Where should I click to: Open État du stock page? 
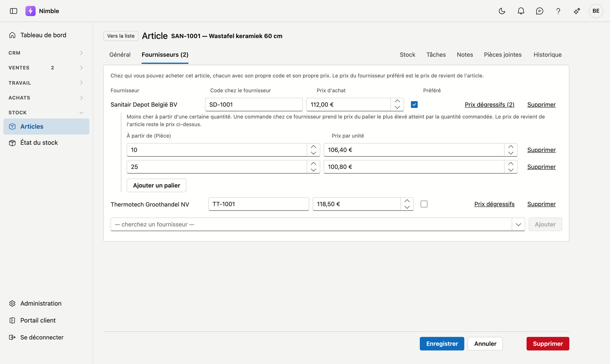(x=46, y=143)
